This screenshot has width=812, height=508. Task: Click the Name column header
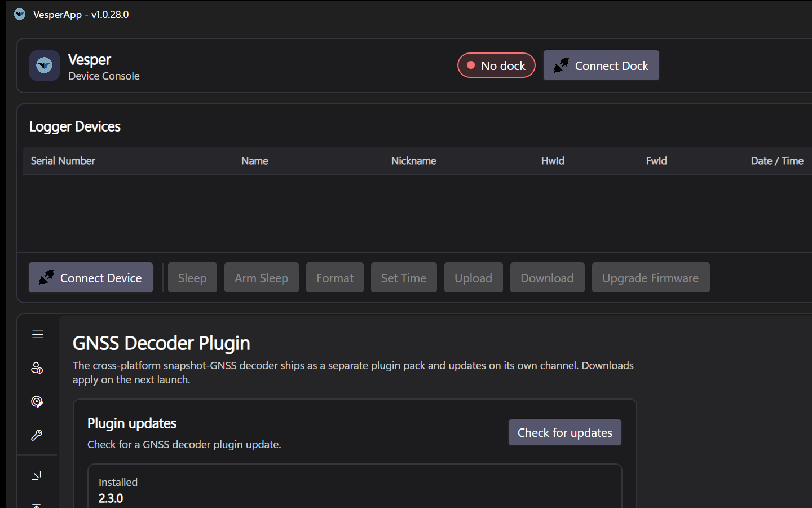(x=255, y=161)
